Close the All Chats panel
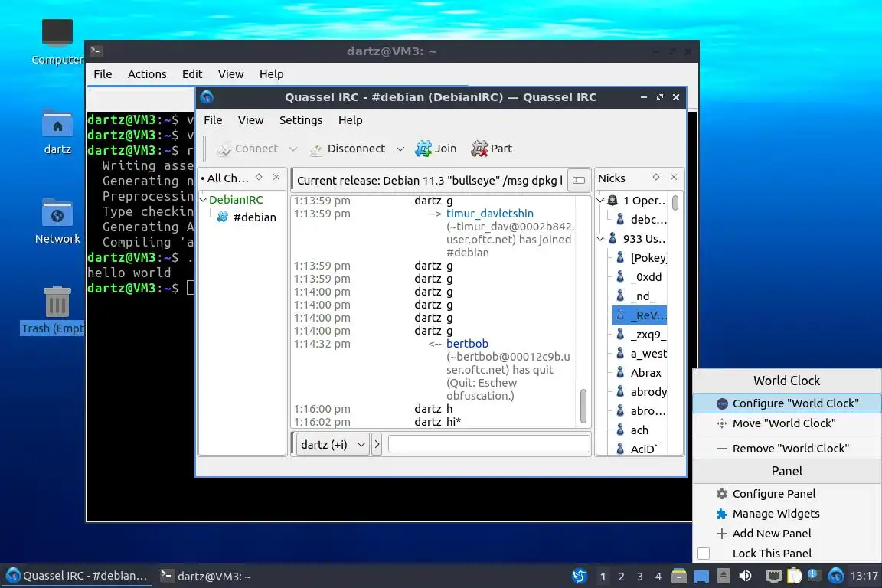The image size is (882, 588). pos(276,177)
